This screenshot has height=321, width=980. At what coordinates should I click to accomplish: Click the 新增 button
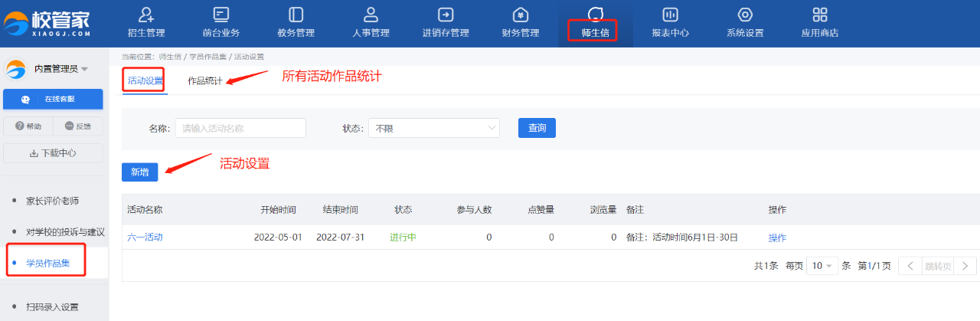139,172
